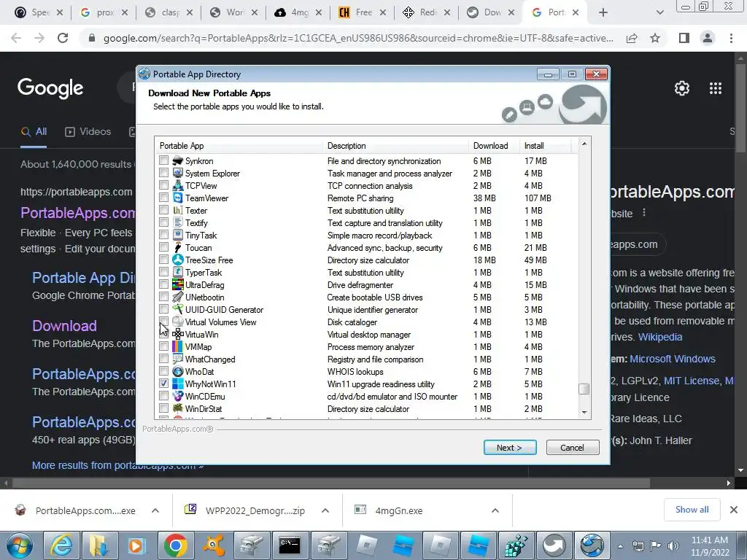The width and height of the screenshot is (747, 560).
Task: Click the TCPView app icon
Action: (x=178, y=186)
